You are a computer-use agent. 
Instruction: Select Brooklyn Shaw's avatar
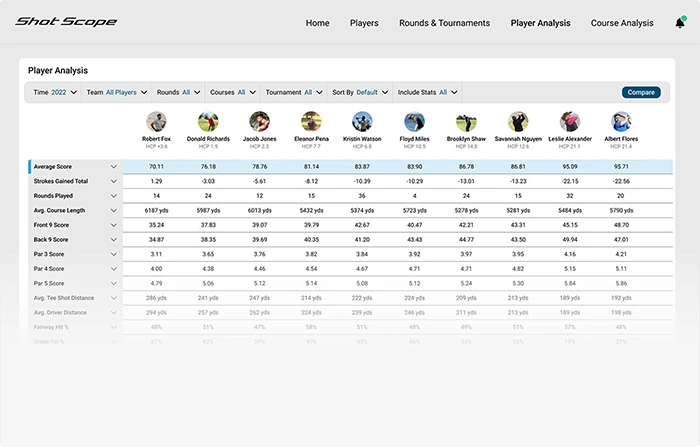[466, 121]
